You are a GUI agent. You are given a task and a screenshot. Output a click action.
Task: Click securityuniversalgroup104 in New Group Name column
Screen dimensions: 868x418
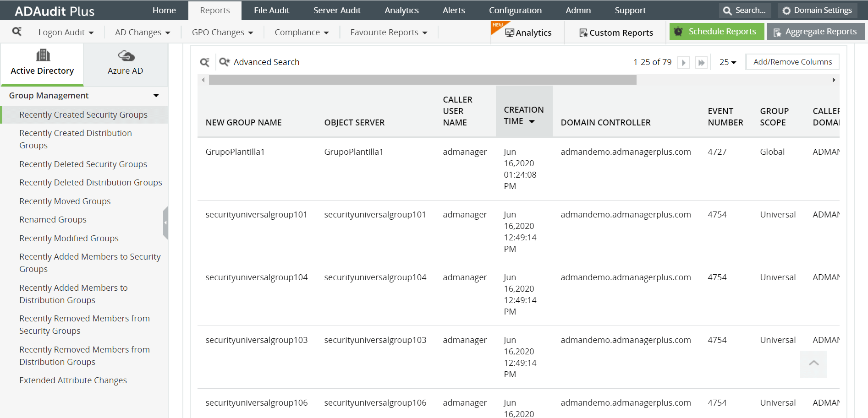pyautogui.click(x=256, y=277)
